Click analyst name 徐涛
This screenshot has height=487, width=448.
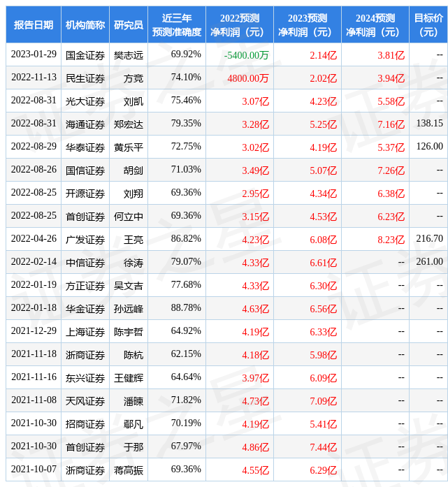(x=133, y=263)
